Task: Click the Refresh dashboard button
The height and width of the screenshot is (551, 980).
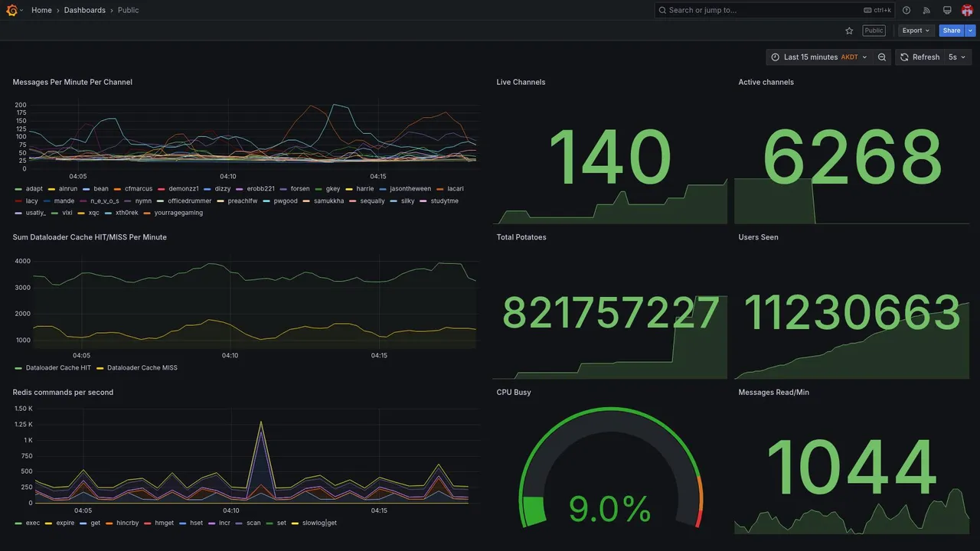Action: [x=920, y=57]
